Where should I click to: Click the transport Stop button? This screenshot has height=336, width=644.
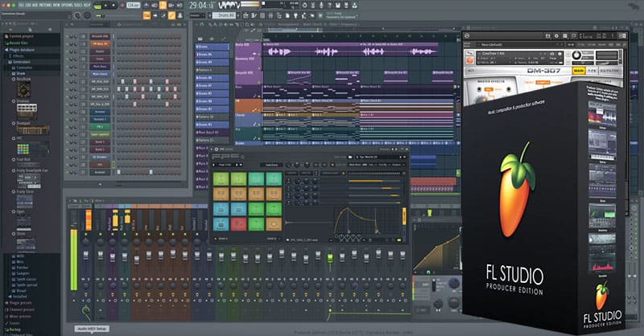pos(114,6)
